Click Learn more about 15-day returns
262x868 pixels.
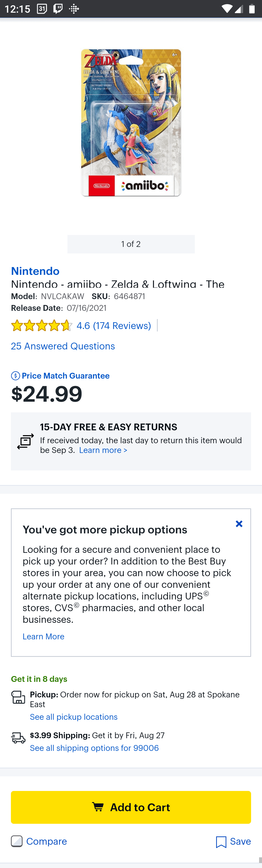[x=103, y=450]
